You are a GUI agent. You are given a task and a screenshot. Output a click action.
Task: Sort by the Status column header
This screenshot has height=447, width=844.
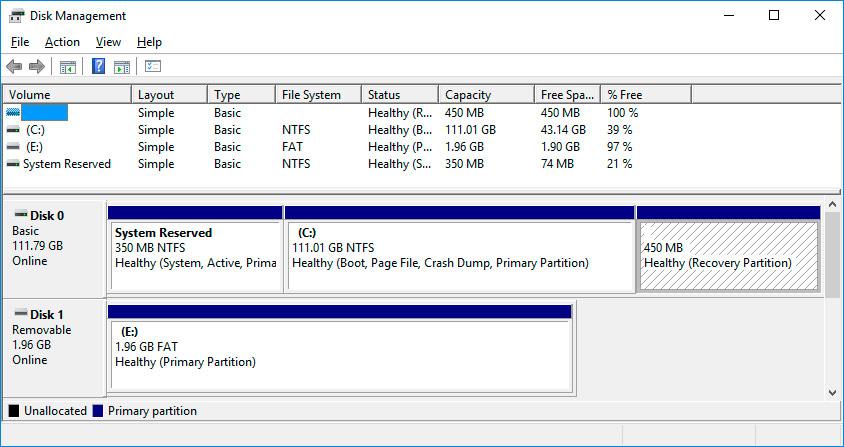click(400, 95)
